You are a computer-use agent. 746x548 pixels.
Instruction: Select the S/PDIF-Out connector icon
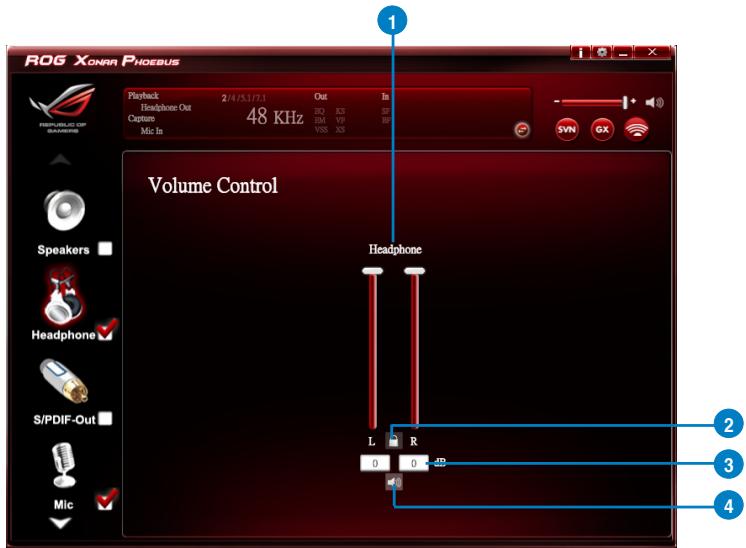point(64,382)
